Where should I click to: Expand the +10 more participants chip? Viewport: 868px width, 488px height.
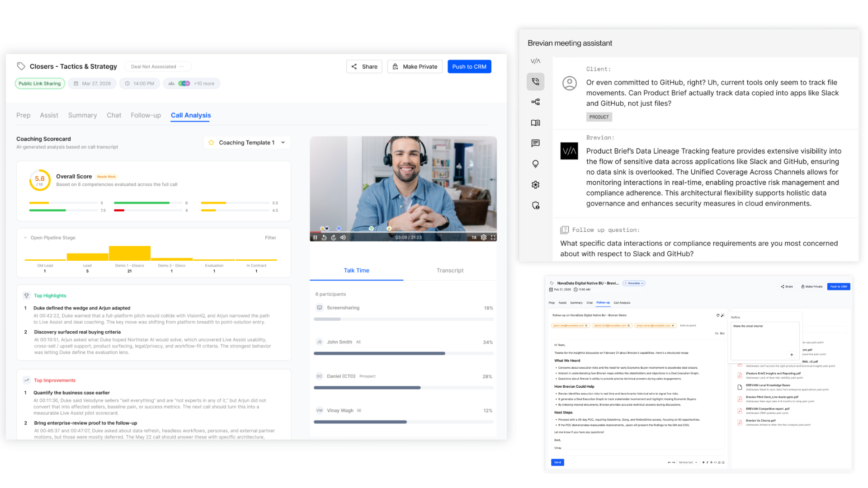coord(192,84)
